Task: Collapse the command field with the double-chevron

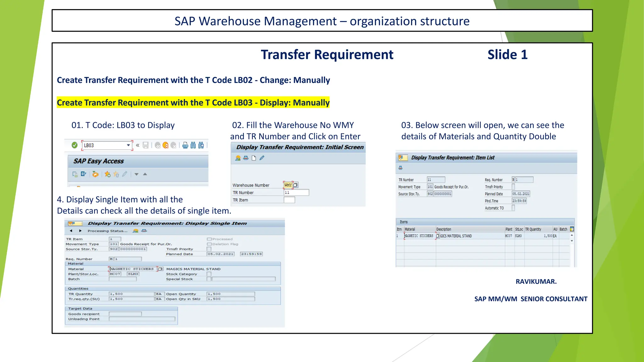Action: click(137, 145)
